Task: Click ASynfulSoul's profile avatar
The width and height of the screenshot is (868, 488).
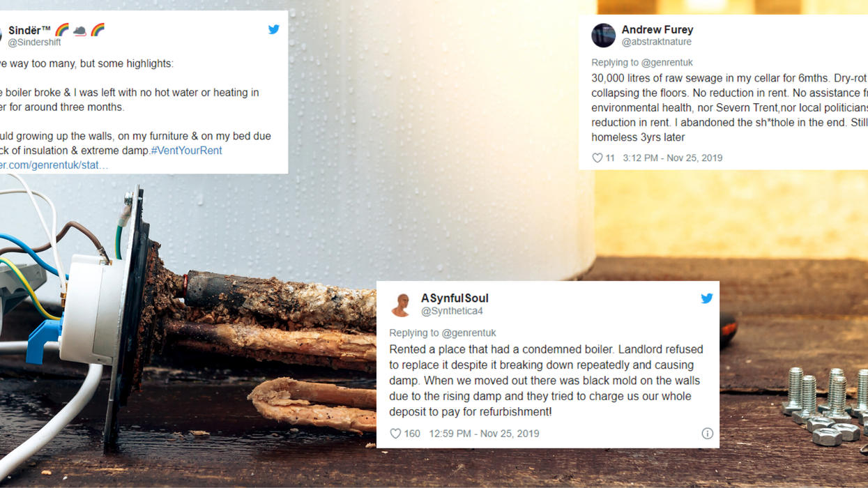Action: 401,305
